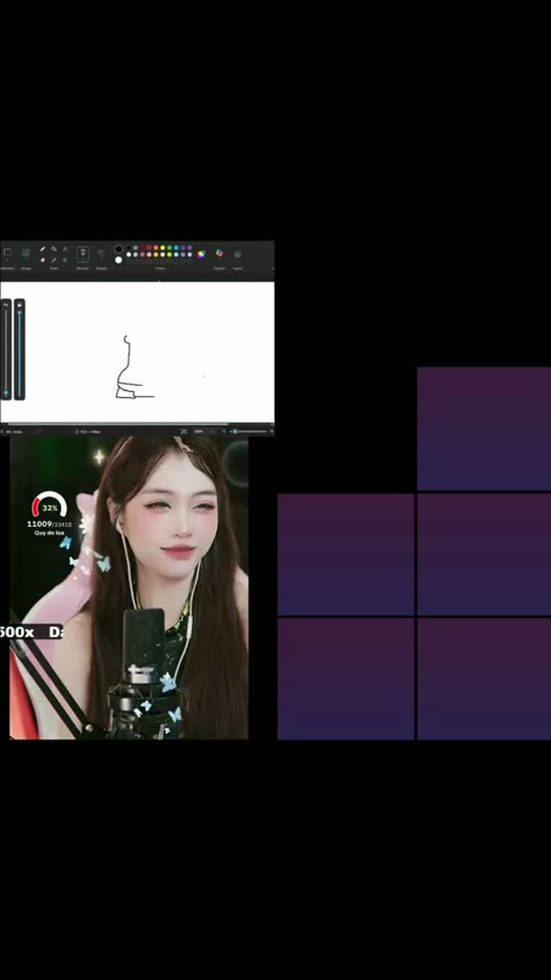Select the Fill bucket tool

click(x=53, y=249)
